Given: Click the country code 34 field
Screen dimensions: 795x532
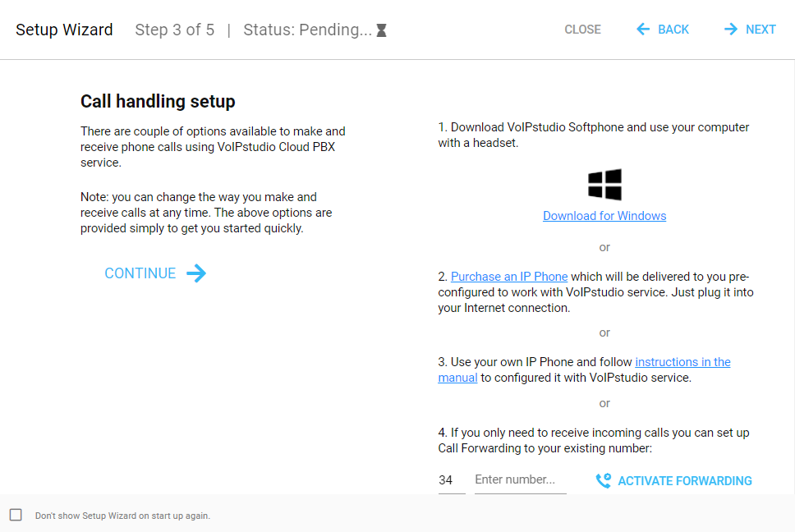Looking at the screenshot, I should pyautogui.click(x=450, y=480).
